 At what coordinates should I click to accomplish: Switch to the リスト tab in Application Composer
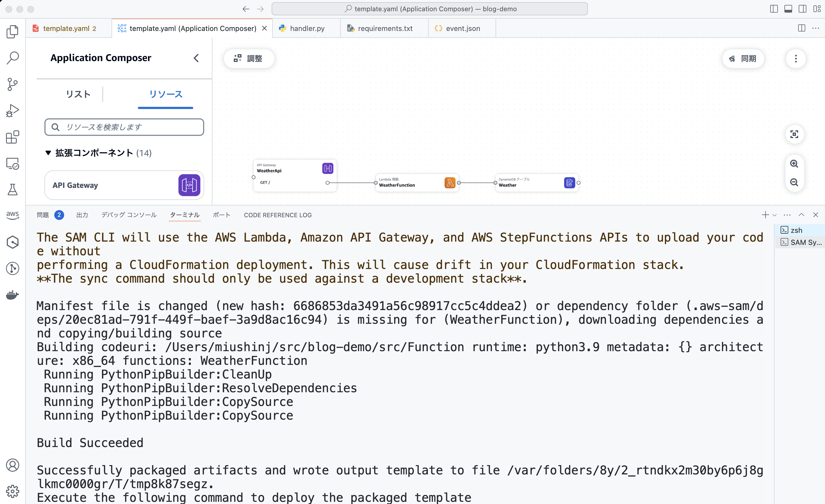78,94
